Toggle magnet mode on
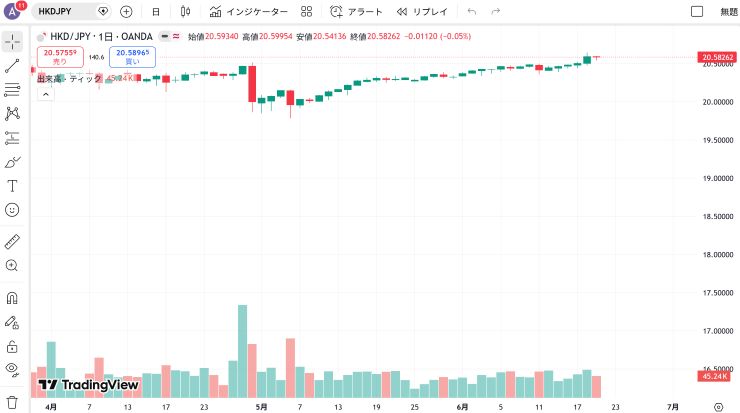Image resolution: width=740 pixels, height=413 pixels. pyautogui.click(x=12, y=298)
